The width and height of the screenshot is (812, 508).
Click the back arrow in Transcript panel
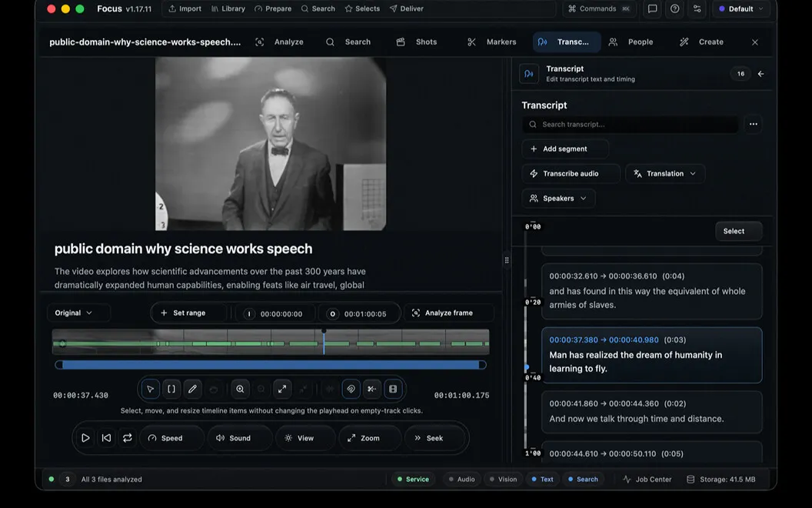[x=760, y=74]
